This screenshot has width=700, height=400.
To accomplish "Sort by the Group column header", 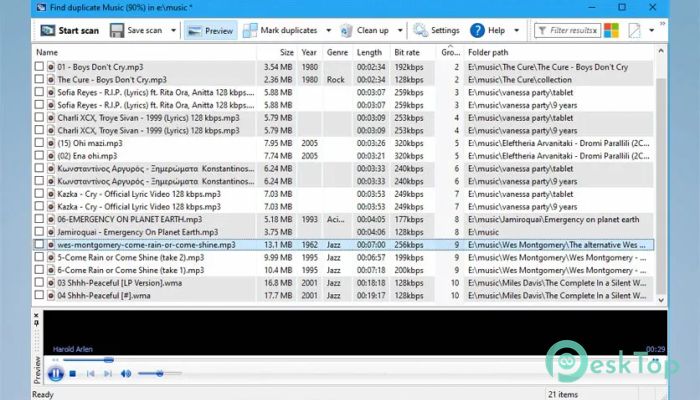I will 450,52.
